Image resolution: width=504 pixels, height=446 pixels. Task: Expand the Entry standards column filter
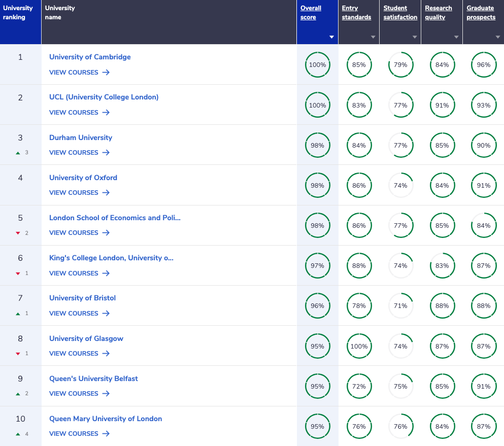click(373, 37)
